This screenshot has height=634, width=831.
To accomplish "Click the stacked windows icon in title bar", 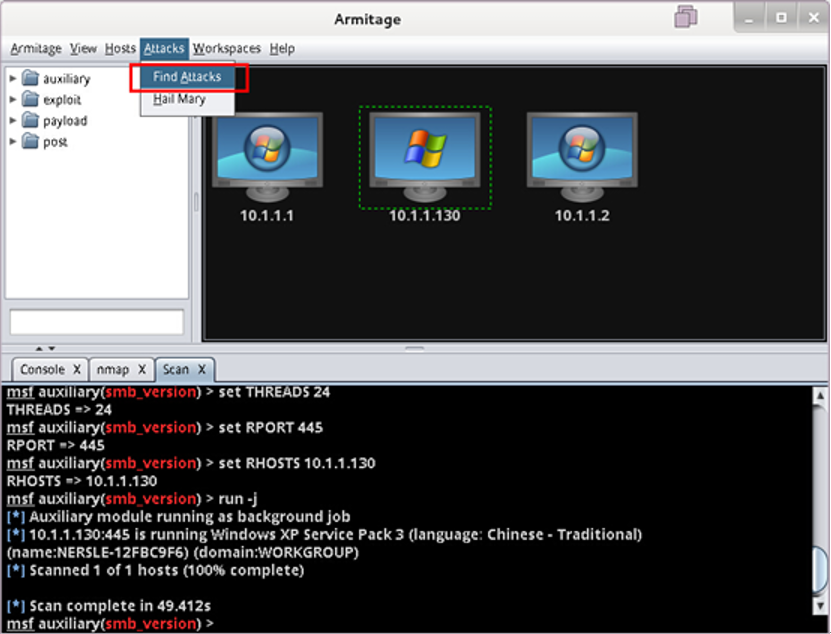I will click(x=685, y=16).
